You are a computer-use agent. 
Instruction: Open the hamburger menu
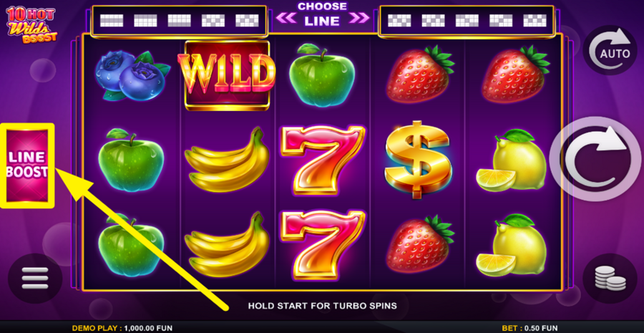(35, 279)
